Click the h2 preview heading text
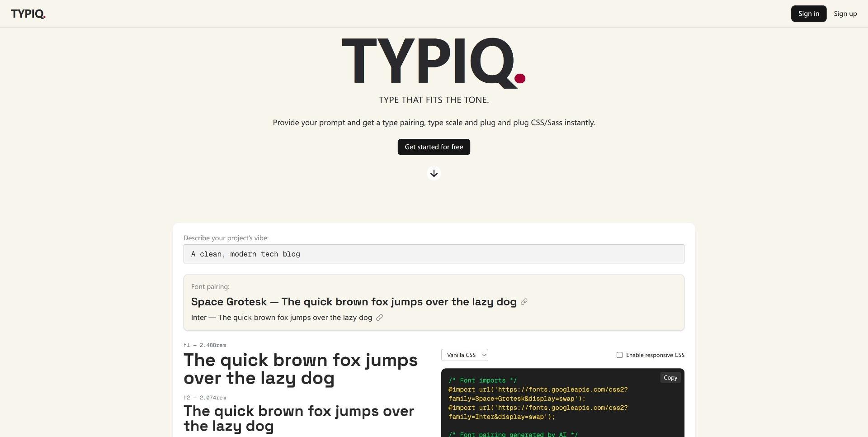 [x=298, y=418]
